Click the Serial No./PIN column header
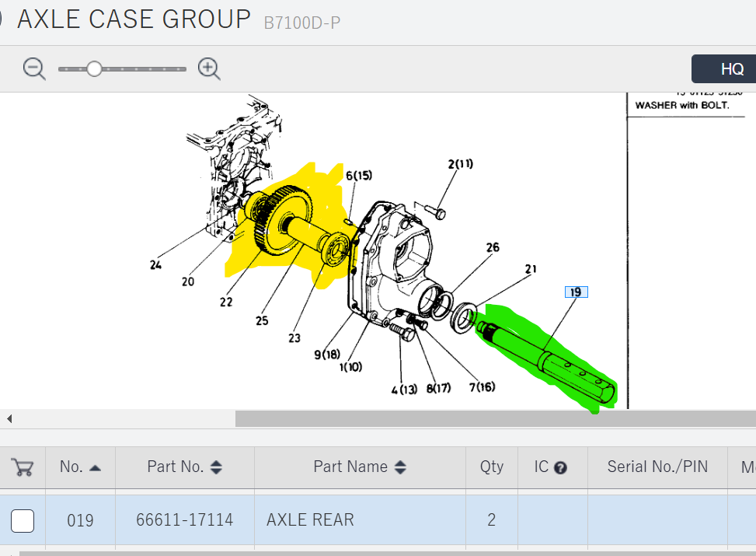This screenshot has height=556, width=756. tap(657, 467)
